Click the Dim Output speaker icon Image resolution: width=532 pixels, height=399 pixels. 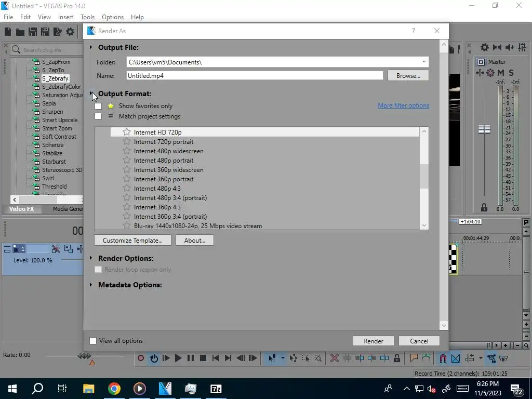point(510,47)
